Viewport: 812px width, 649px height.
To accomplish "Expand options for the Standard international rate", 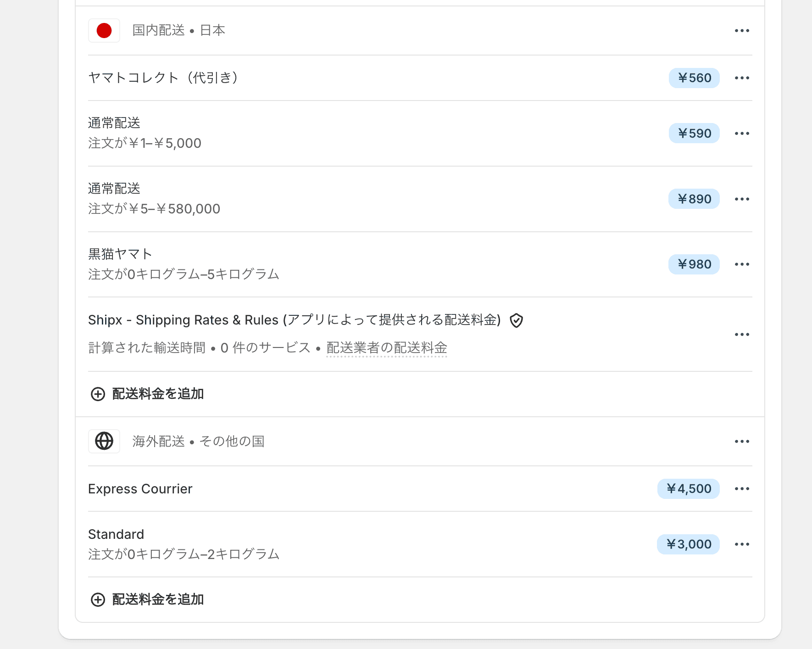I will pyautogui.click(x=742, y=544).
